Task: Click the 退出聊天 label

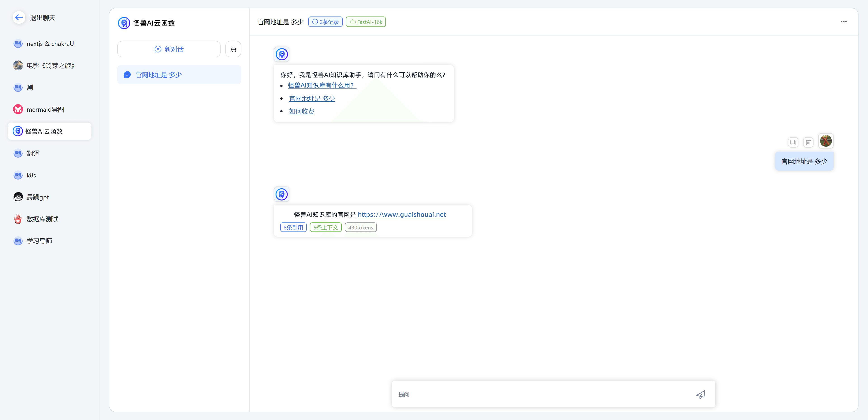Action: point(42,18)
